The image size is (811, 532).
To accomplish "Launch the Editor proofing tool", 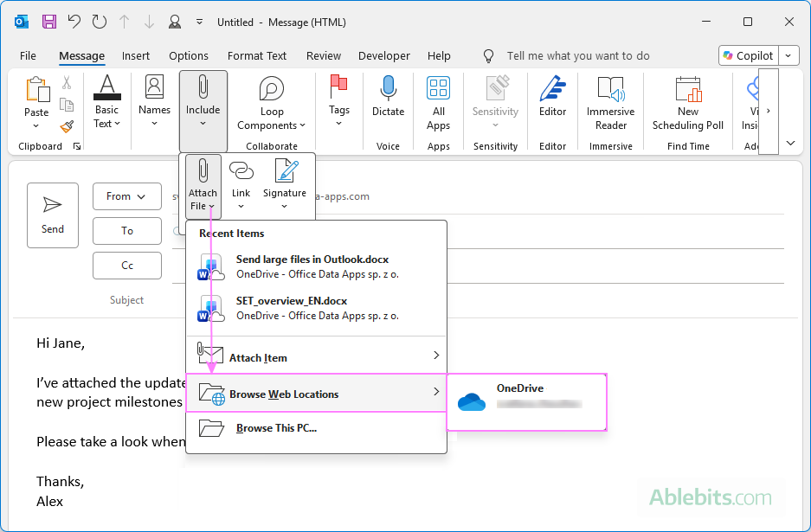I will [552, 96].
